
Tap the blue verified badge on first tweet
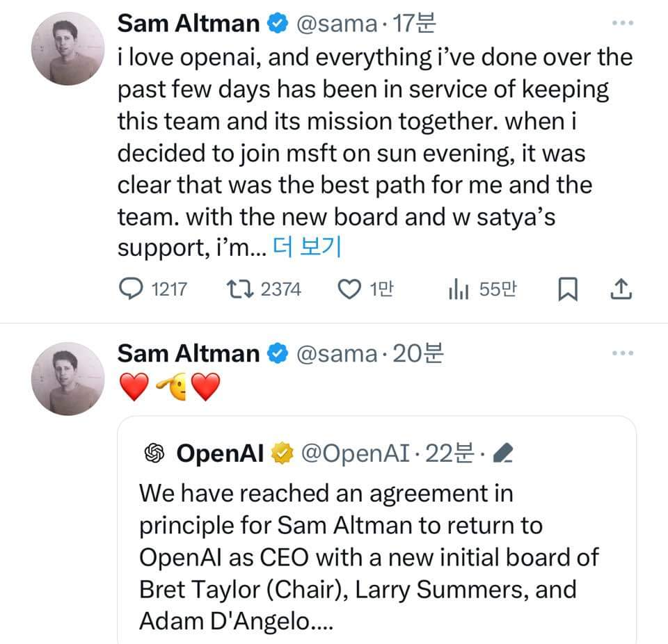pos(276,24)
